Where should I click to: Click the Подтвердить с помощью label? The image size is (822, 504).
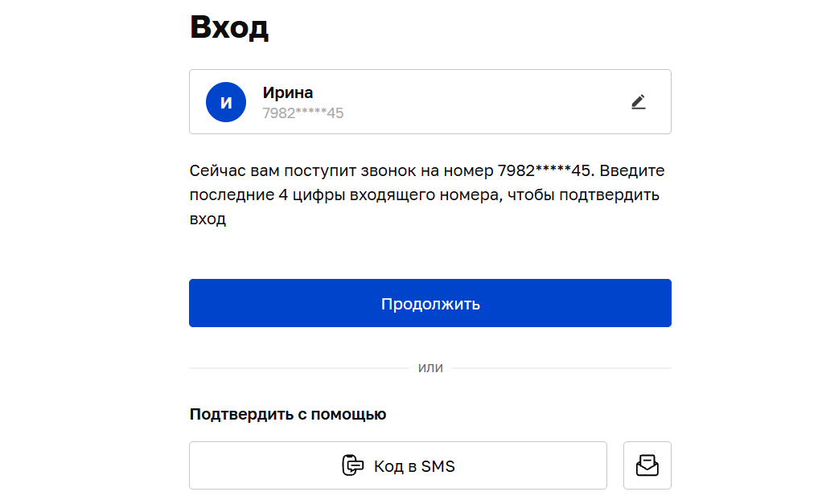tap(286, 412)
